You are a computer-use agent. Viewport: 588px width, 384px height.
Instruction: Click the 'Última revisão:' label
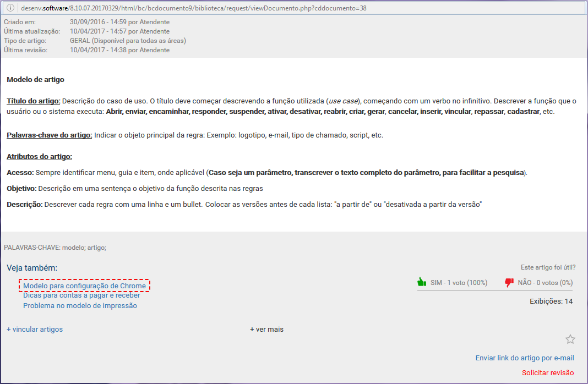pyautogui.click(x=25, y=50)
